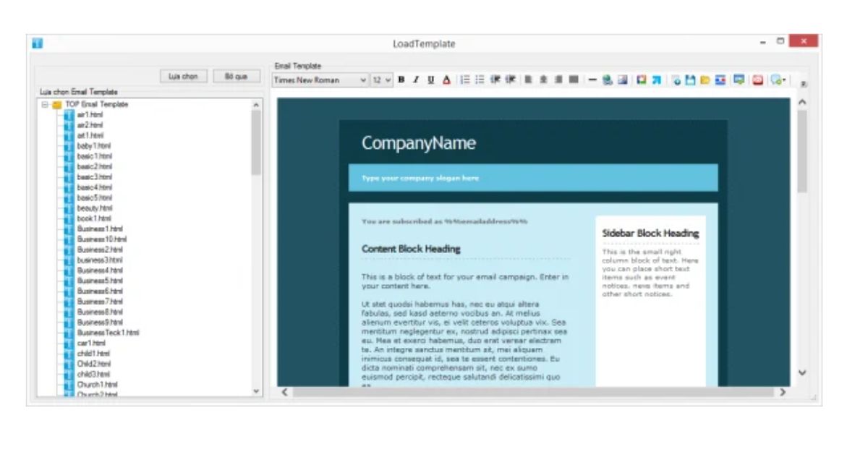Select Business10.html template
The width and height of the screenshot is (868, 452).
point(101,239)
